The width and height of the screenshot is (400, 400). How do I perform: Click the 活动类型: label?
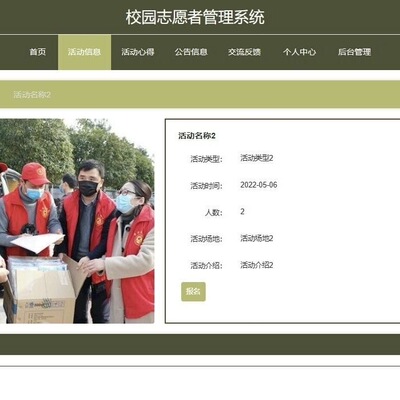click(x=206, y=159)
